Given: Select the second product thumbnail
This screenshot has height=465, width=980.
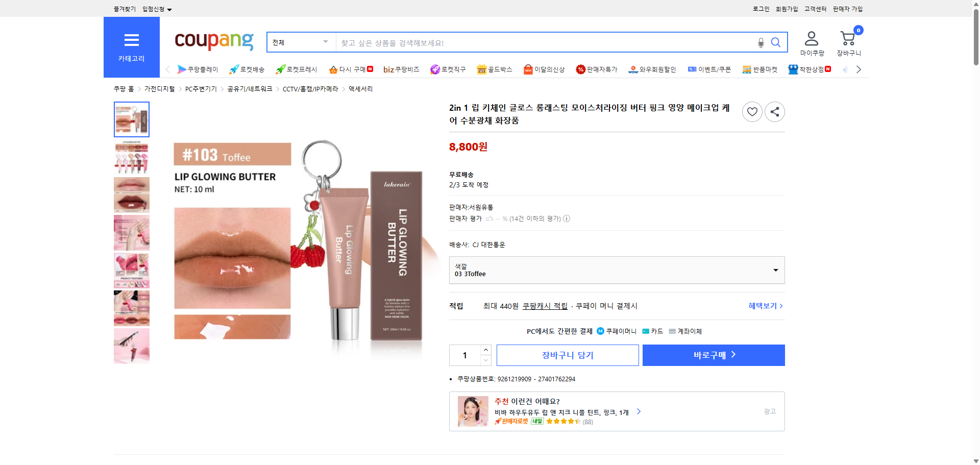Looking at the screenshot, I should (x=131, y=157).
